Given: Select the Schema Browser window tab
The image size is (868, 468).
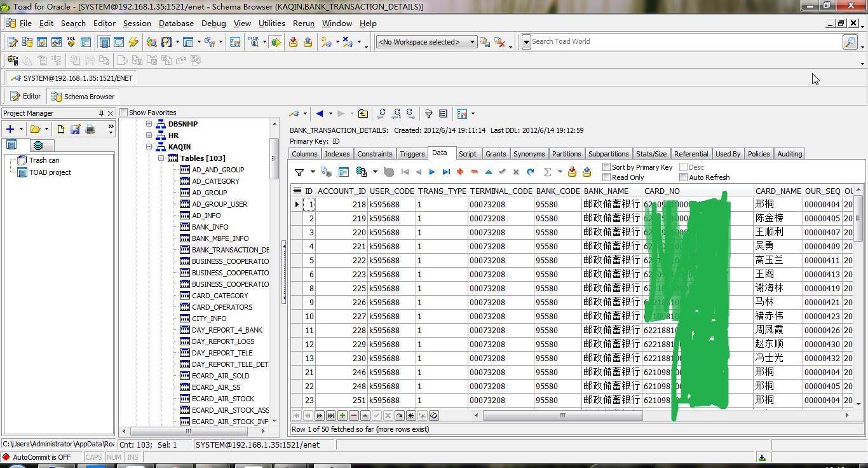Looking at the screenshot, I should pos(83,97).
